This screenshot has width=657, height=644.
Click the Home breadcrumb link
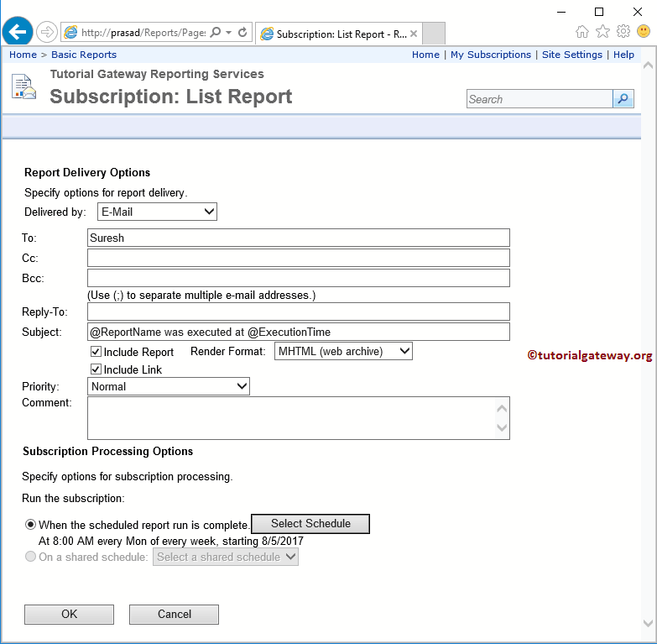tap(23, 55)
